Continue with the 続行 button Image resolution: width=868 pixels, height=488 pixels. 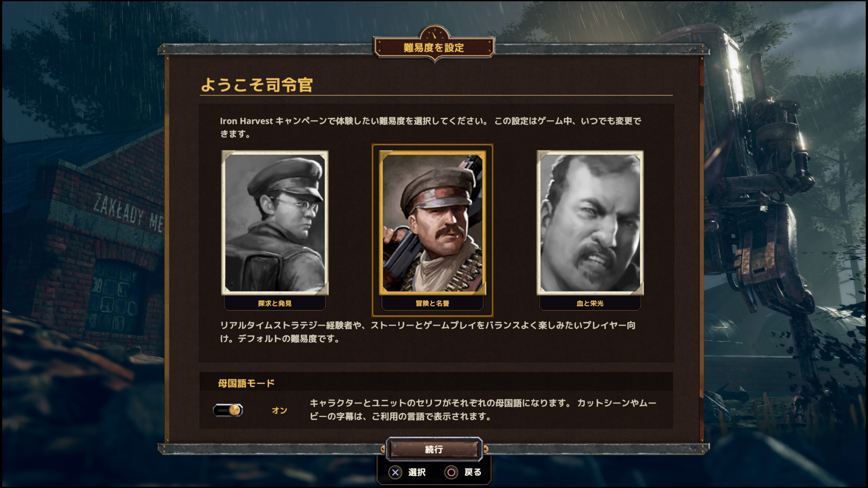point(434,449)
